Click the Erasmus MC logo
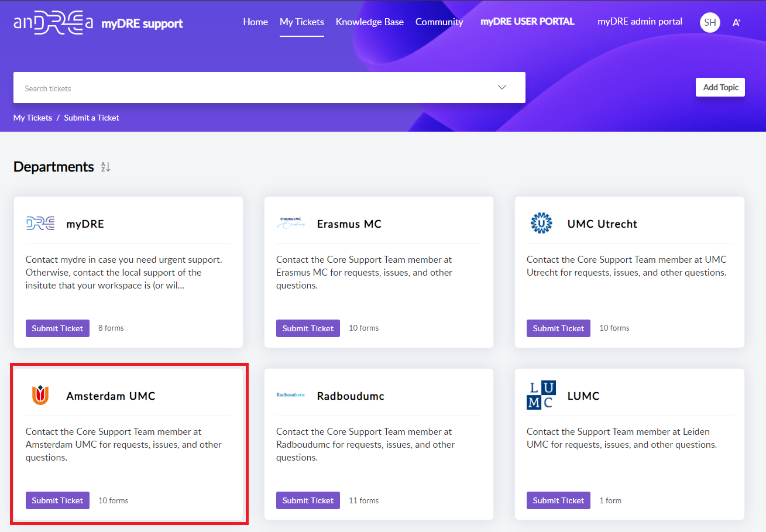This screenshot has height=532, width=766. click(x=291, y=223)
